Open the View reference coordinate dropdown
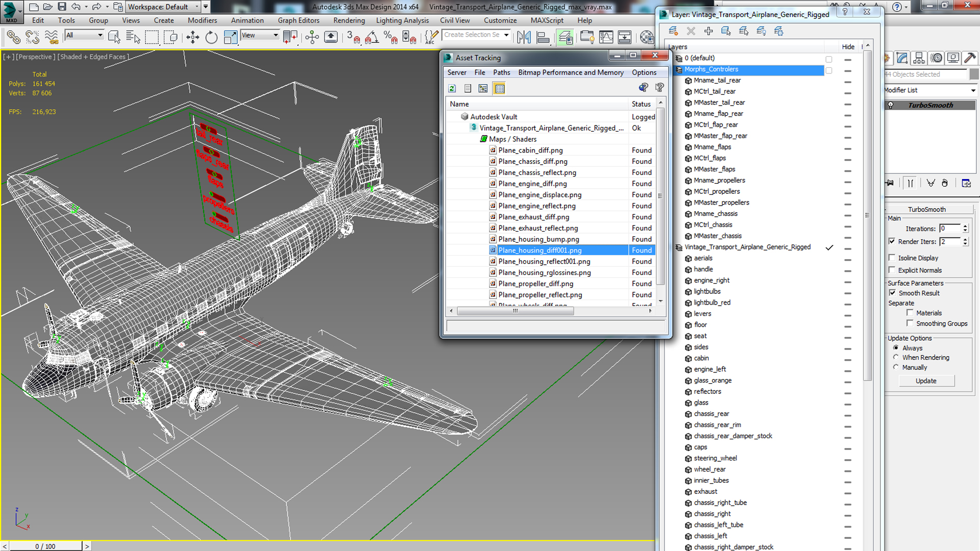This screenshot has height=551, width=980. [260, 35]
